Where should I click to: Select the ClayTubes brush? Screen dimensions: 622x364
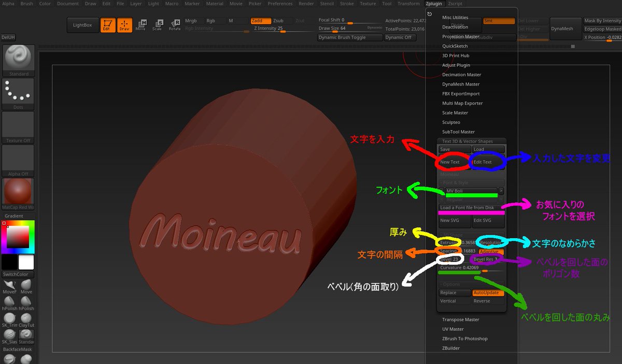click(x=26, y=320)
